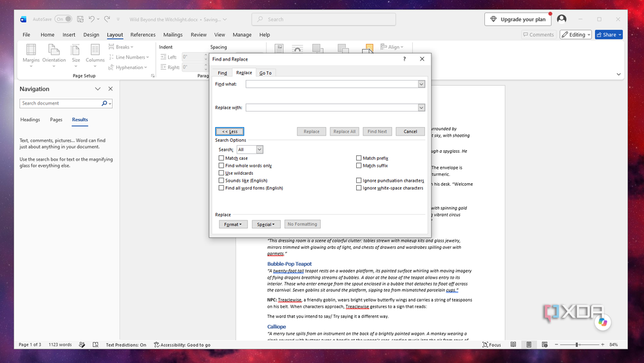Click the Accessibility: Good to go indicator
The image size is (644, 363).
182,344
